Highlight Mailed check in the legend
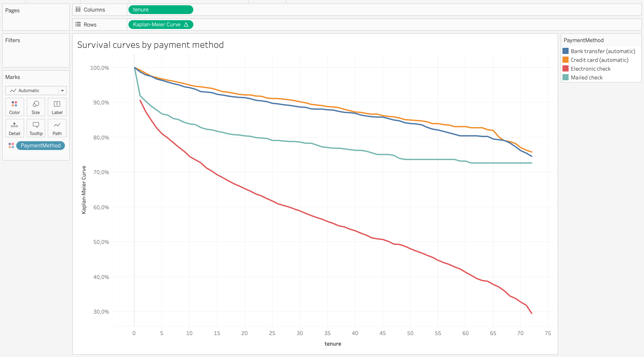The image size is (644, 357). (587, 78)
